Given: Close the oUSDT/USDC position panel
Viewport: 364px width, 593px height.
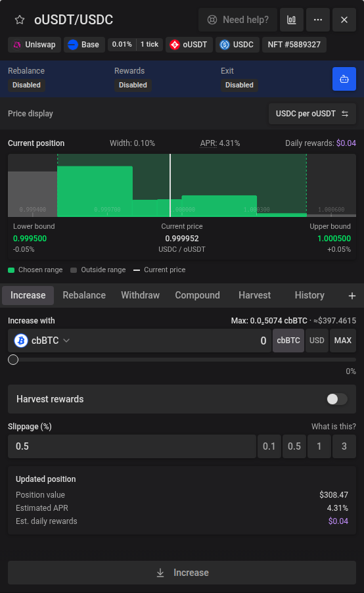Looking at the screenshot, I should 344,20.
